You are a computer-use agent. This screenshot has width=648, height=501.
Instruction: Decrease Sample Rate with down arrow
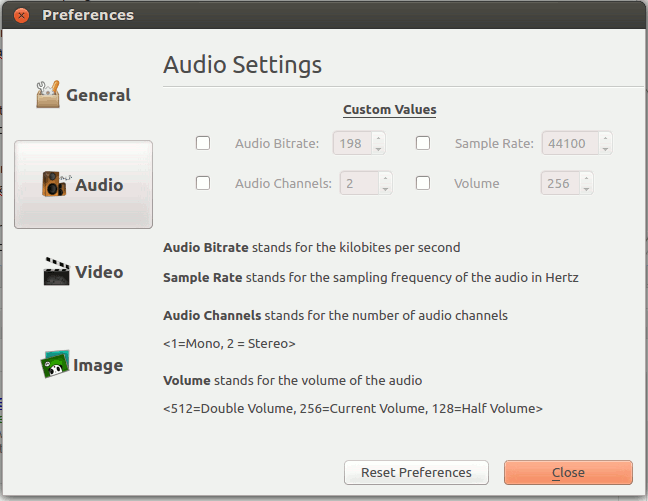[605, 149]
